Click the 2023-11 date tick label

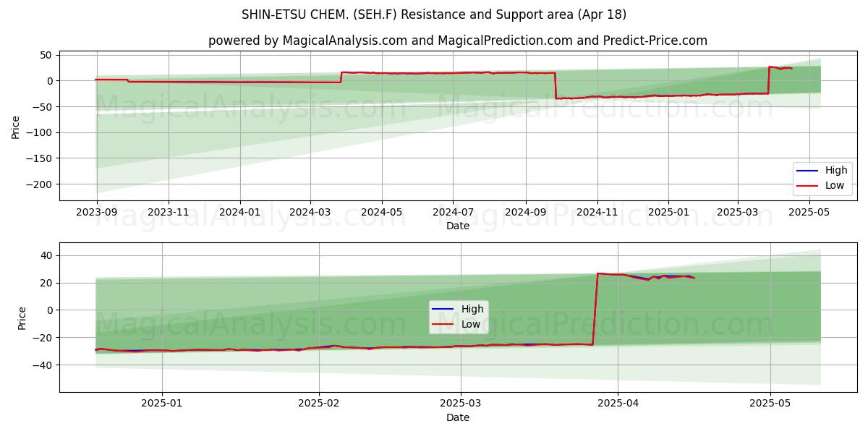(x=169, y=211)
